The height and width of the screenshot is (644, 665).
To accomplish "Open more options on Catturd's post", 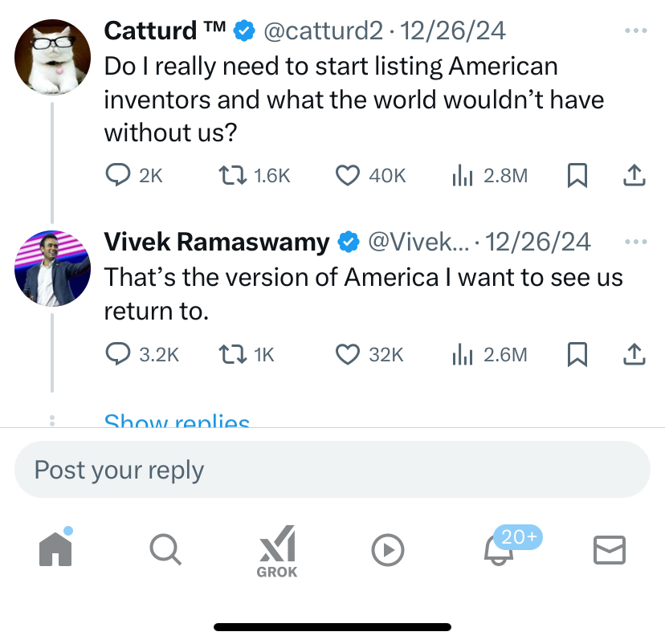I will click(x=635, y=31).
